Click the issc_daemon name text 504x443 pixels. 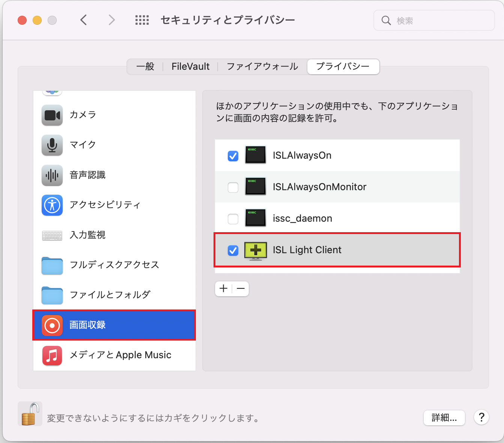pyautogui.click(x=302, y=218)
